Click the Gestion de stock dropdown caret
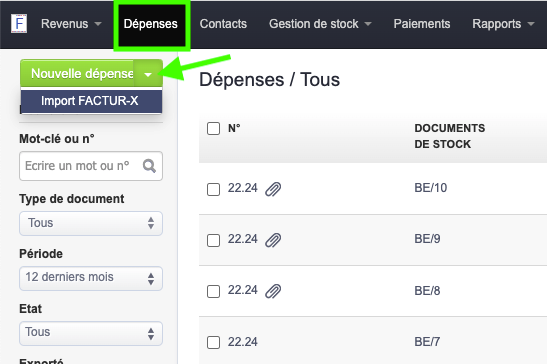Viewport: 547px width, 364px height. point(368,24)
